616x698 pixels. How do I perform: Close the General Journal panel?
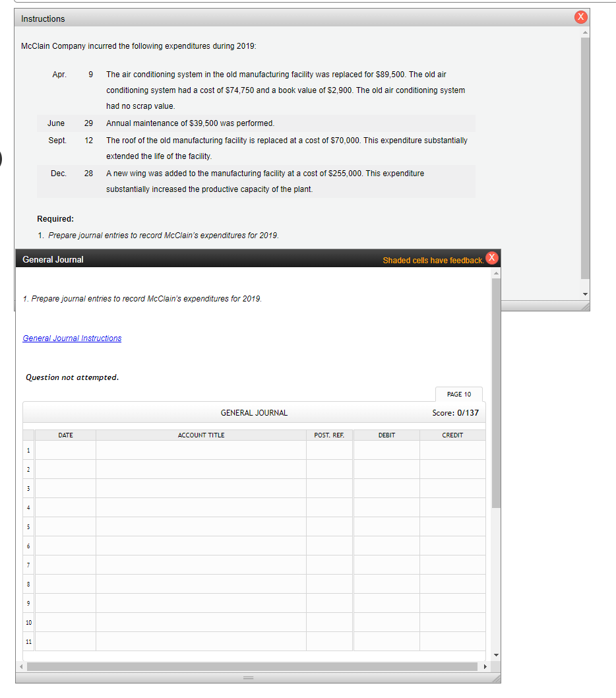pos(491,258)
